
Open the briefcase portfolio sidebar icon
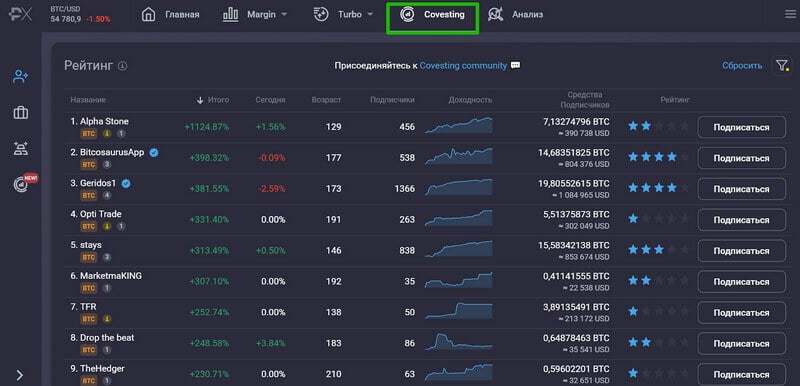[x=21, y=112]
